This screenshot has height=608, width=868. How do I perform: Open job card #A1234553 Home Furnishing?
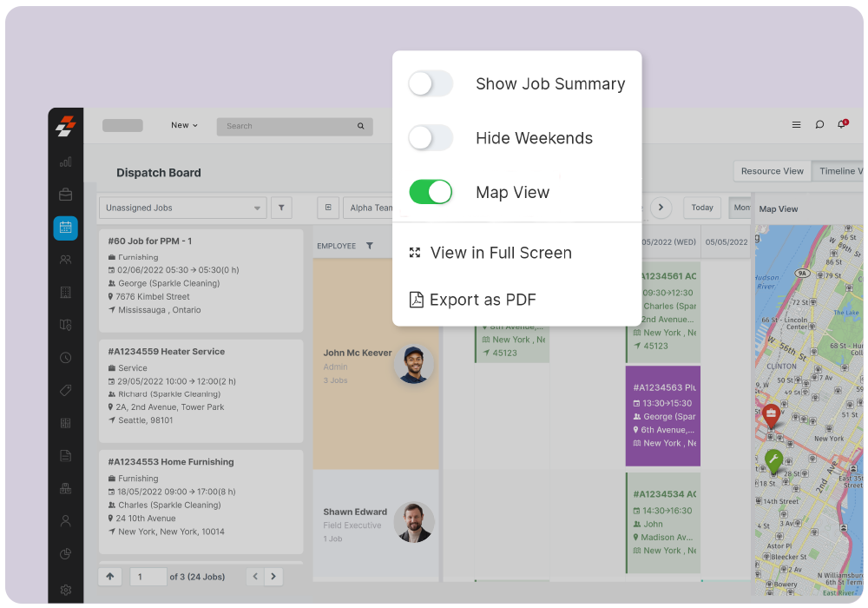point(201,502)
